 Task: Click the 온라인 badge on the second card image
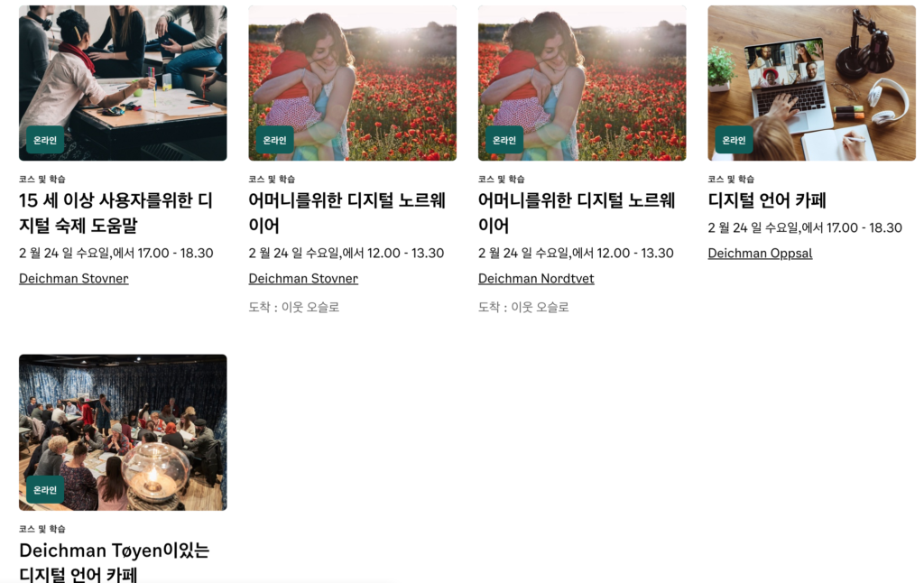click(x=274, y=140)
